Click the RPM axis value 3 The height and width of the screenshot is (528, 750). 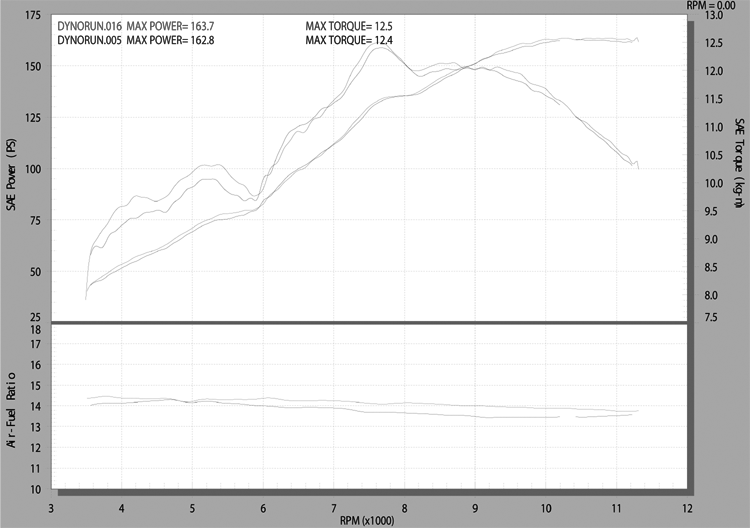coord(51,508)
